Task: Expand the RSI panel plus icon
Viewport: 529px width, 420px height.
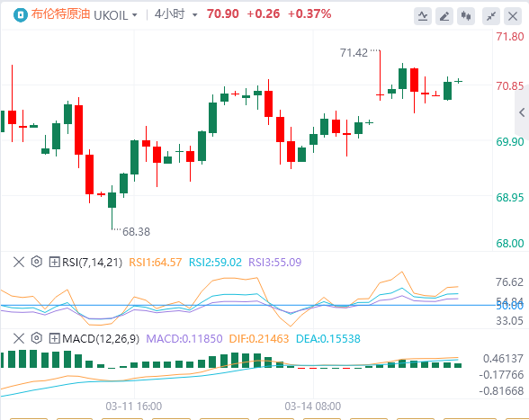Action: coord(54,262)
